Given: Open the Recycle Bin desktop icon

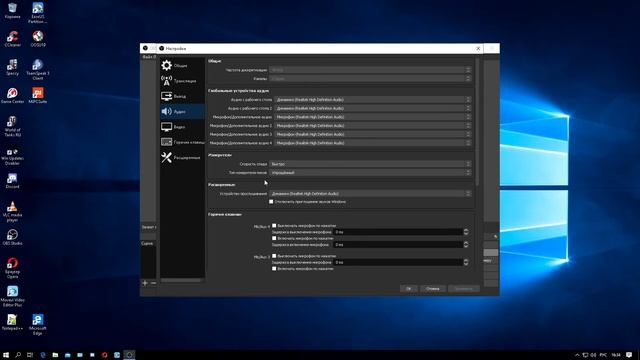Looking at the screenshot, I should [x=12, y=11].
